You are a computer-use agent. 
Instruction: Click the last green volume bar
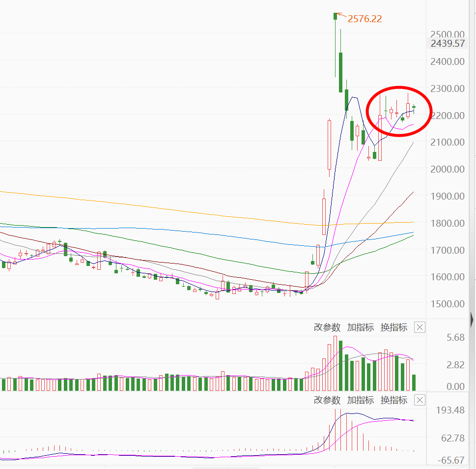[x=414, y=383]
